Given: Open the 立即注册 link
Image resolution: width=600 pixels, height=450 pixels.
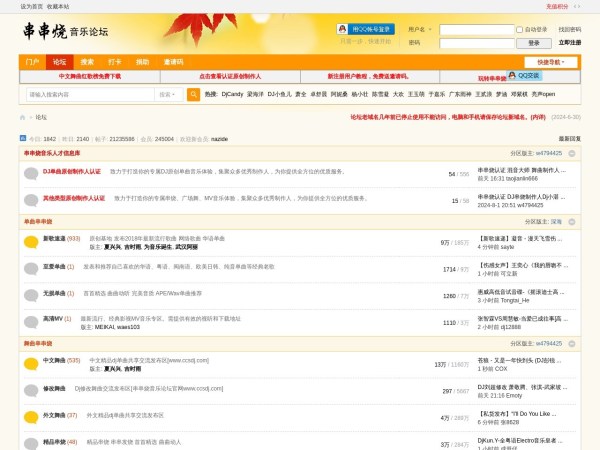Looking at the screenshot, I should click(x=569, y=43).
